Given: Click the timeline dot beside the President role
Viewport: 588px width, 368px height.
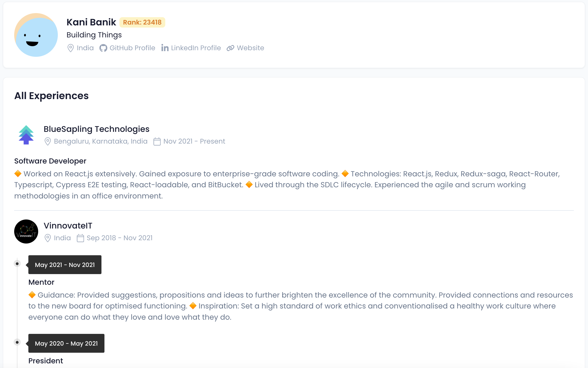Looking at the screenshot, I should (x=17, y=342).
